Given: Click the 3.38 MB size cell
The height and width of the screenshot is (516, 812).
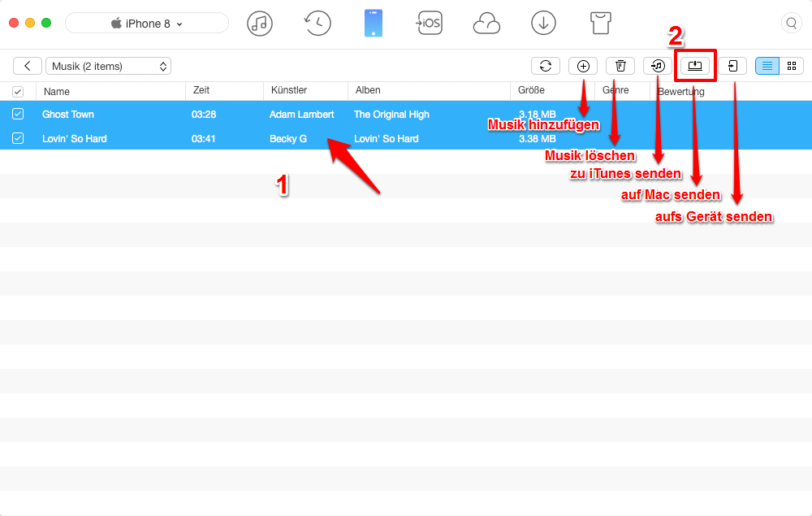Looking at the screenshot, I should tap(537, 138).
